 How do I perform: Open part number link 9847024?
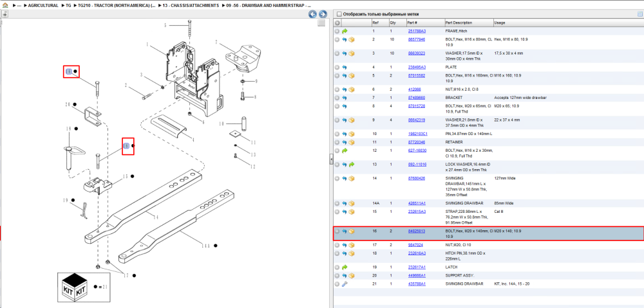(x=415, y=245)
